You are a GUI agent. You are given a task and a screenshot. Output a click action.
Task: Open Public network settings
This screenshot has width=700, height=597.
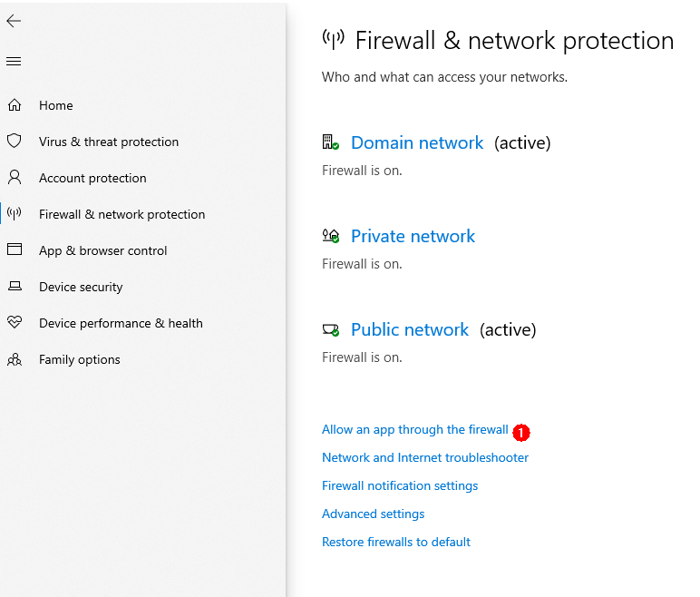tap(410, 329)
